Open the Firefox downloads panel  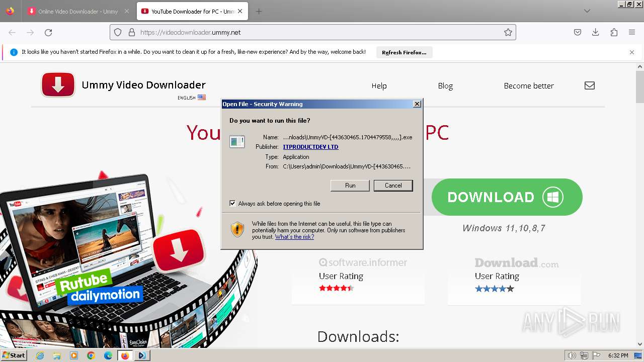pyautogui.click(x=596, y=32)
